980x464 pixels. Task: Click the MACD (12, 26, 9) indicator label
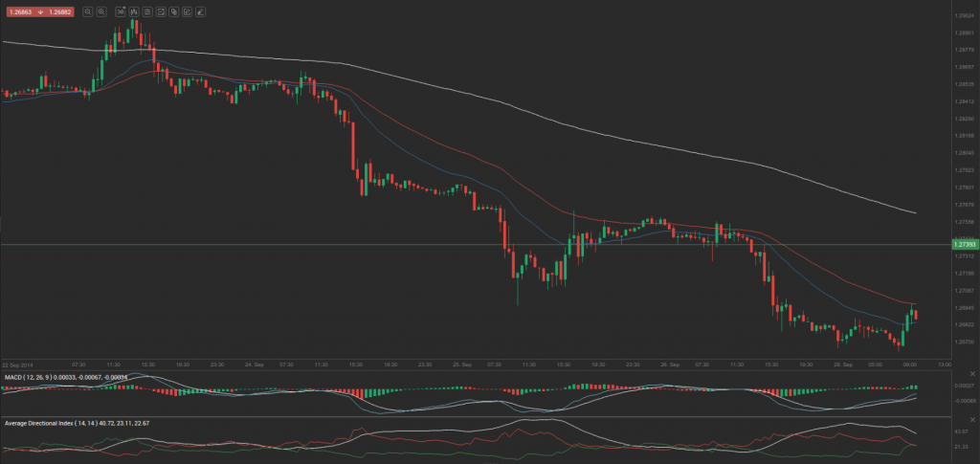(x=29, y=376)
